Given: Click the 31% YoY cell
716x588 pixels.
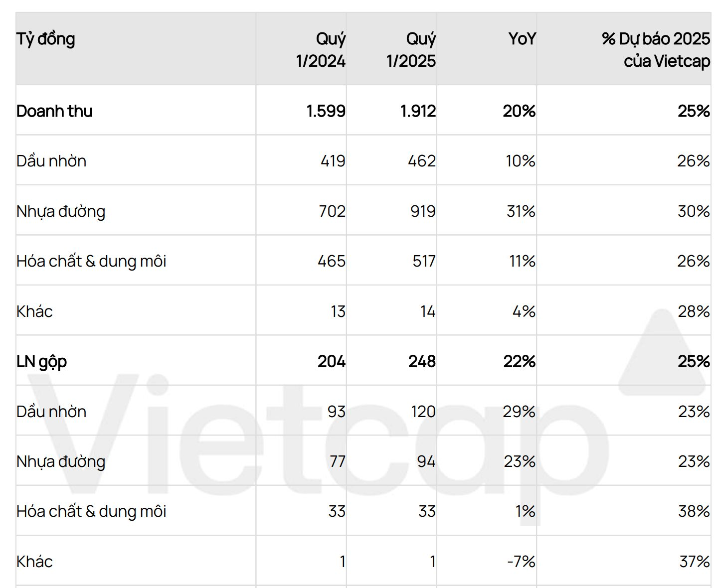Looking at the screenshot, I should click(521, 211).
